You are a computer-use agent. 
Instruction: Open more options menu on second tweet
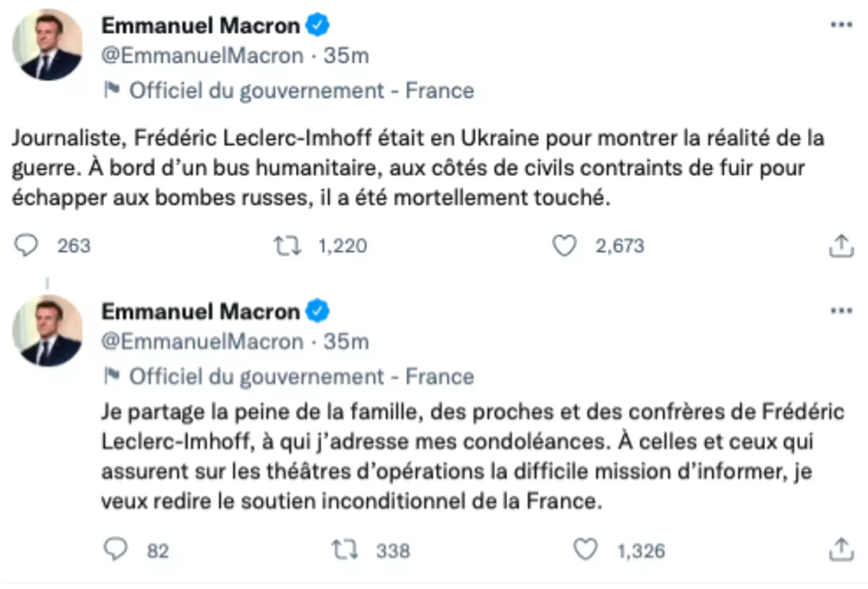point(841,311)
